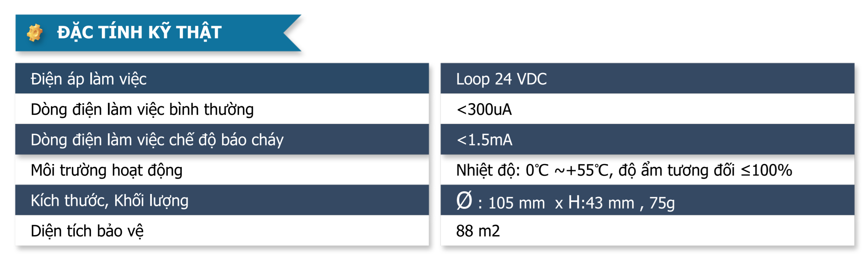Image resolution: width=868 pixels, height=256 pixels.
Task: Click the word THẬT in the banner
Action: tap(199, 33)
